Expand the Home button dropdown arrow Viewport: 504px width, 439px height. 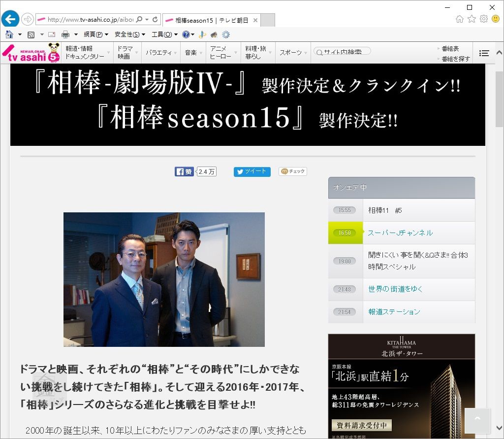click(20, 34)
